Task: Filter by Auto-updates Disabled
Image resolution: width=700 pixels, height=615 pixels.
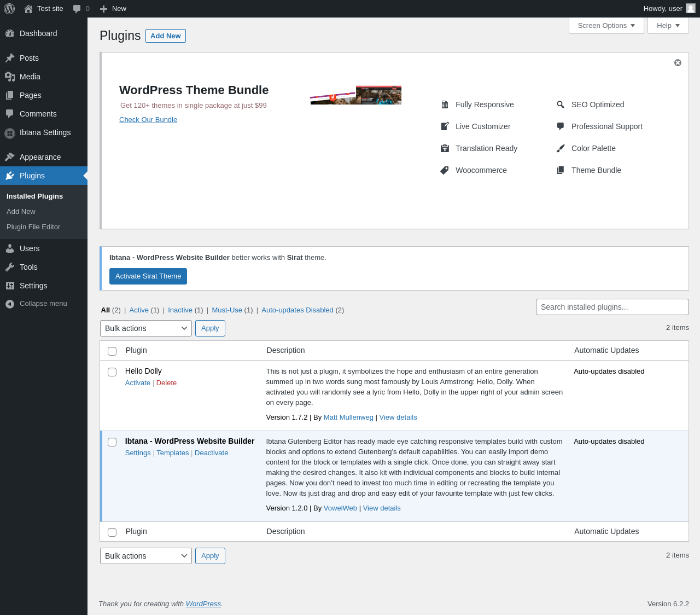Action: (x=297, y=310)
